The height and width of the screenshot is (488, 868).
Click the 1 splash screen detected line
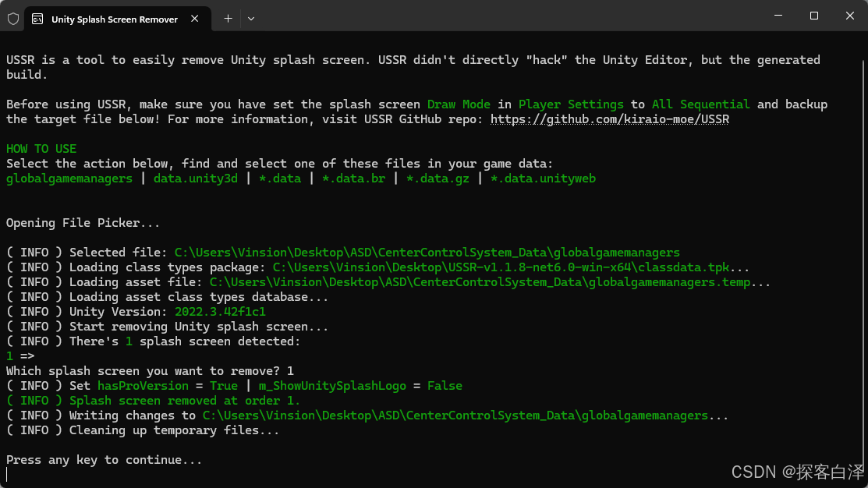(x=154, y=341)
